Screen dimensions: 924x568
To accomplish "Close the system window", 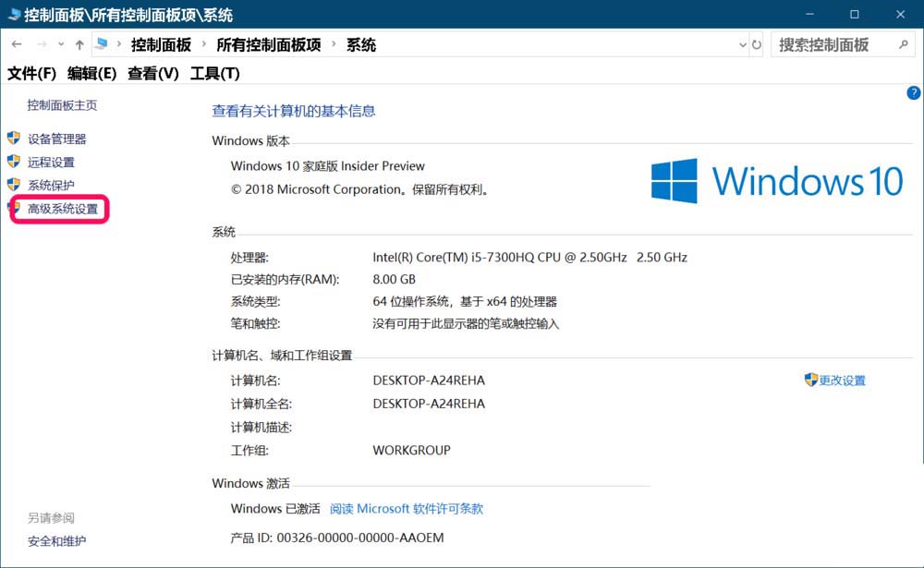I will point(900,14).
